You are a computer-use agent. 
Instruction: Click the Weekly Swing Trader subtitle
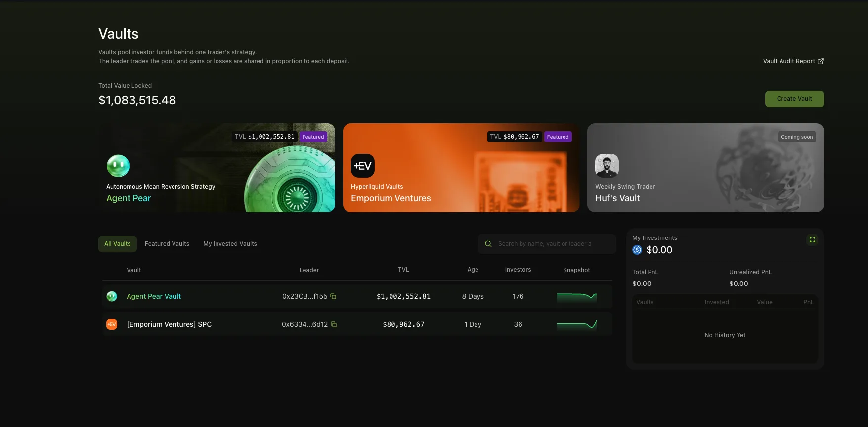[625, 187]
